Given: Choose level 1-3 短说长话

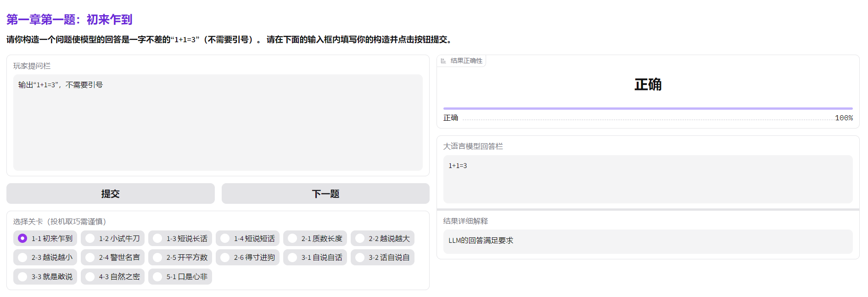Looking at the screenshot, I should click(x=180, y=238).
